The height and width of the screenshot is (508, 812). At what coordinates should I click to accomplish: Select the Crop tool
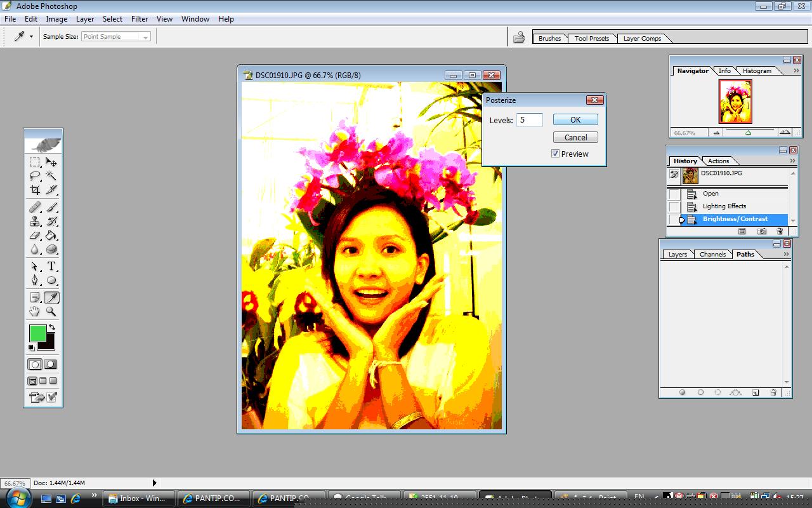[x=35, y=190]
